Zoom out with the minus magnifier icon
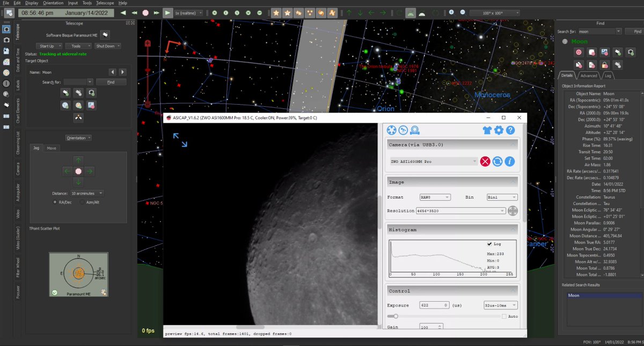The image size is (644, 346). click(x=462, y=12)
